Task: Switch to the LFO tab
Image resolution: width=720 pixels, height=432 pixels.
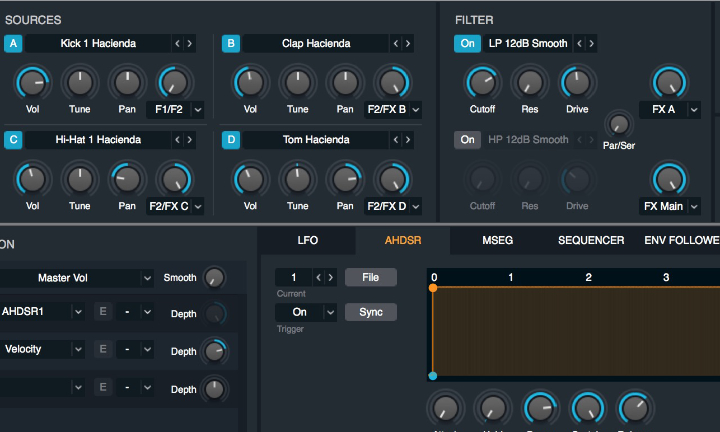Action: (x=307, y=241)
